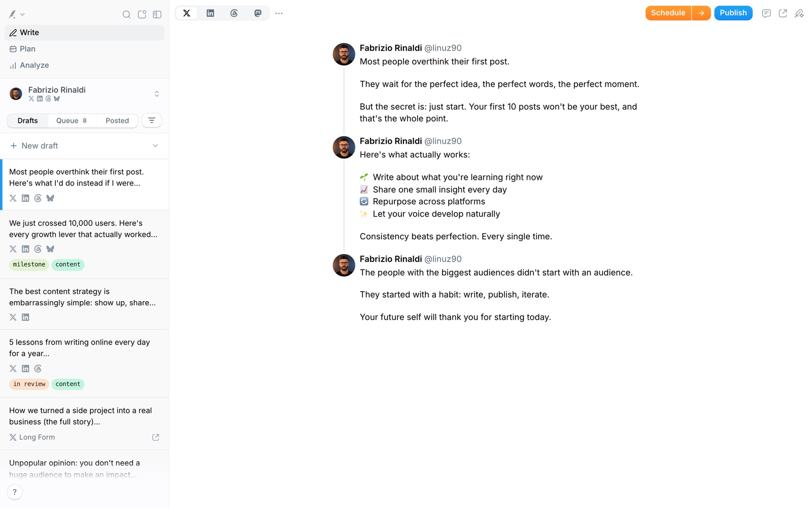
Task: Open draft 'The best content strategy is embarrassingly simple'
Action: pos(84,304)
